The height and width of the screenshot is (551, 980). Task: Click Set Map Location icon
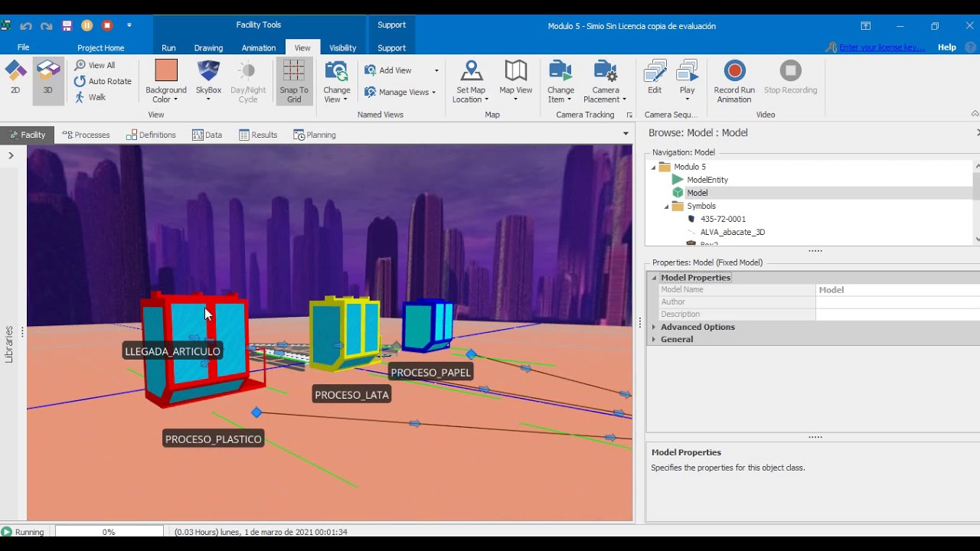click(x=471, y=71)
